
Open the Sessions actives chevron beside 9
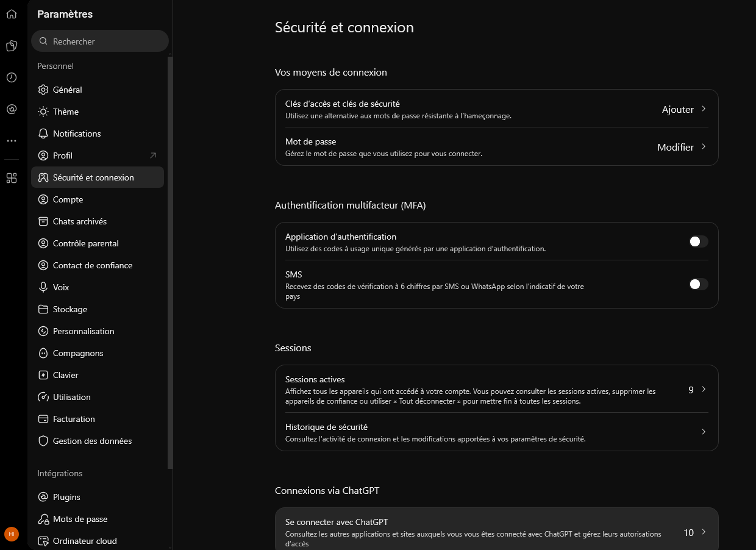click(704, 389)
